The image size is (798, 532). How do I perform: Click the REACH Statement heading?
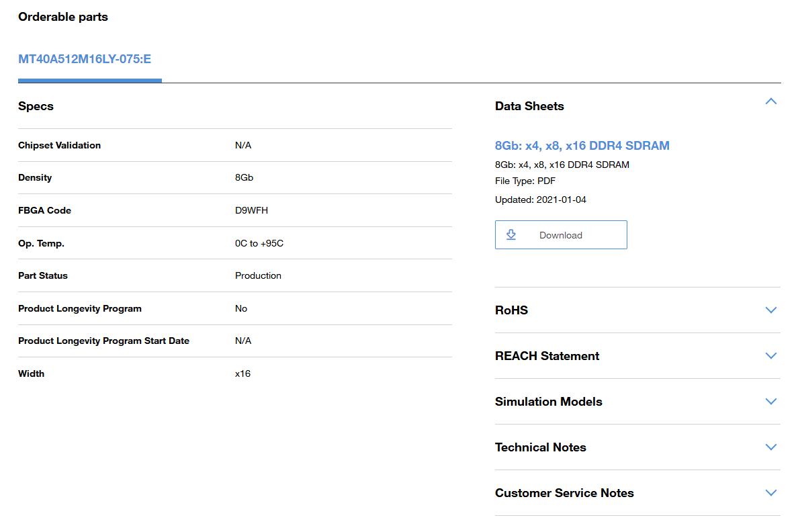point(547,356)
